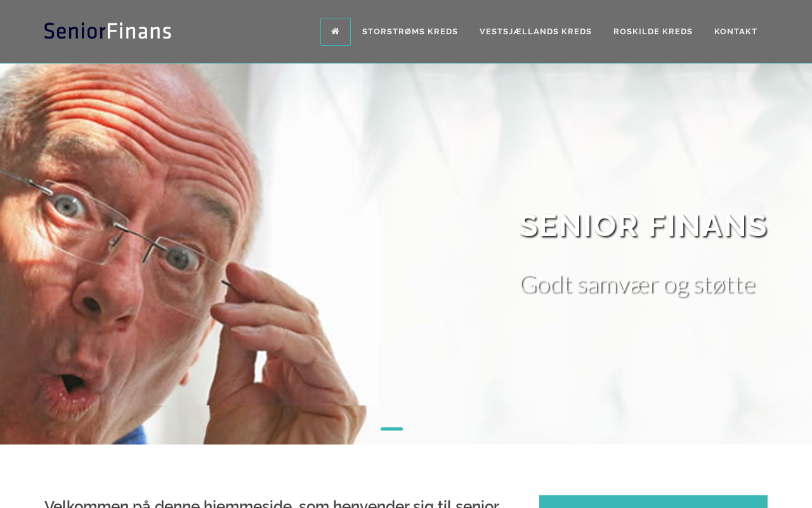Go to the Roskilde Kreds page
The height and width of the screenshot is (508, 812).
point(653,32)
